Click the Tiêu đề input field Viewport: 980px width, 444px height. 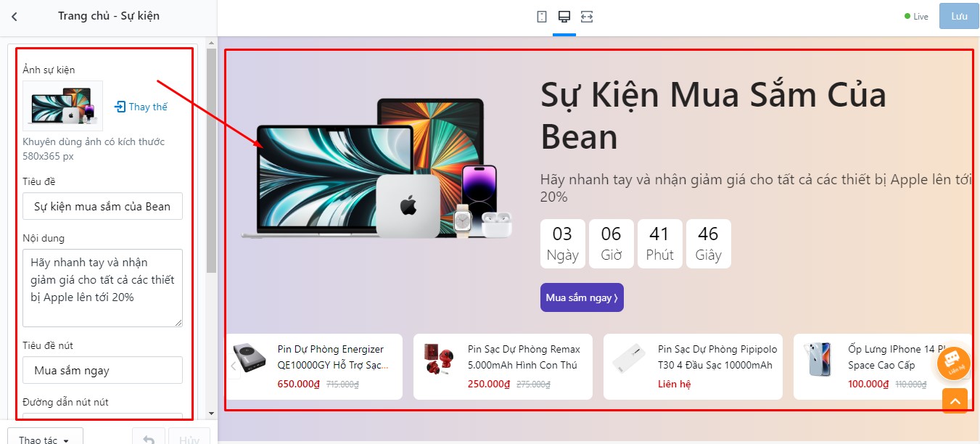click(x=102, y=206)
